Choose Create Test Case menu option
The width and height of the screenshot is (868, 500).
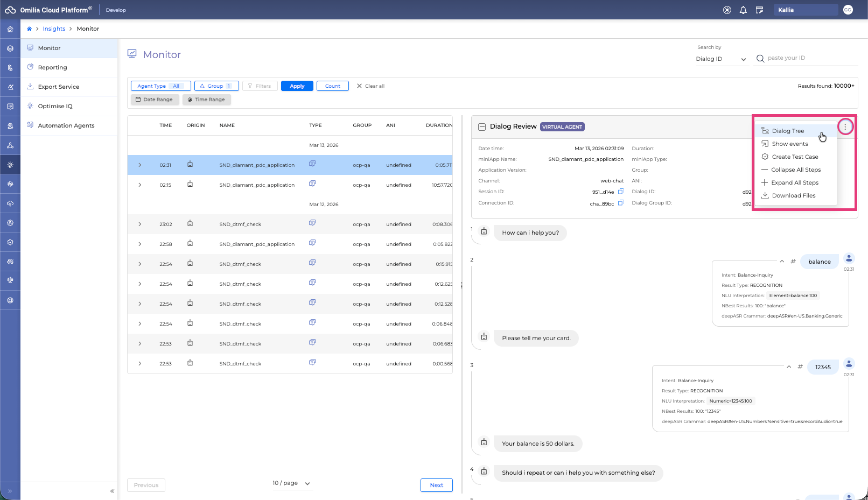point(794,157)
